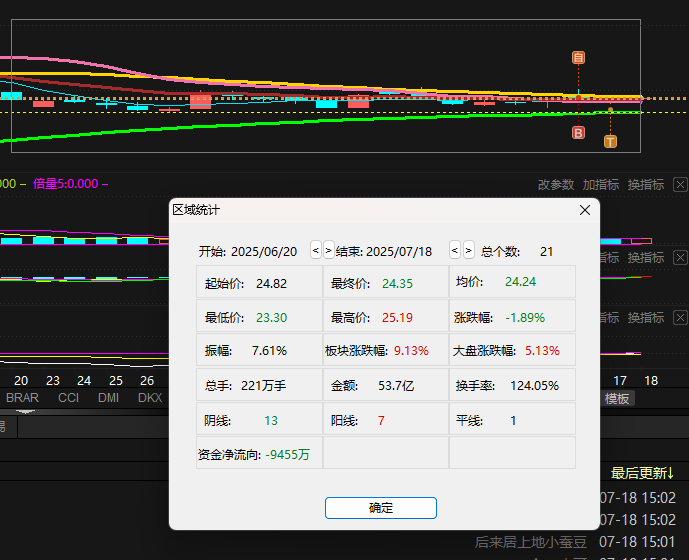Click date label 25 on time axis
Screen dimensions: 689x560
pyautogui.click(x=116, y=381)
